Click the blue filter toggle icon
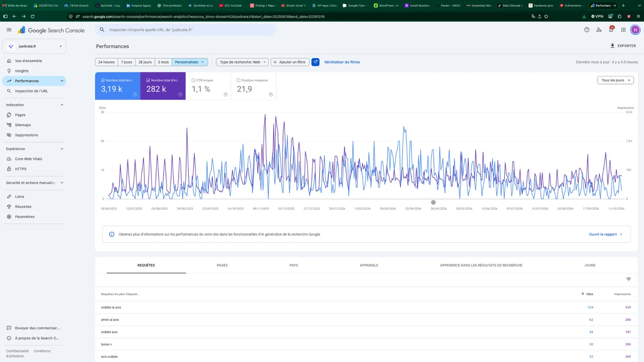The height and width of the screenshot is (362, 644). click(316, 62)
